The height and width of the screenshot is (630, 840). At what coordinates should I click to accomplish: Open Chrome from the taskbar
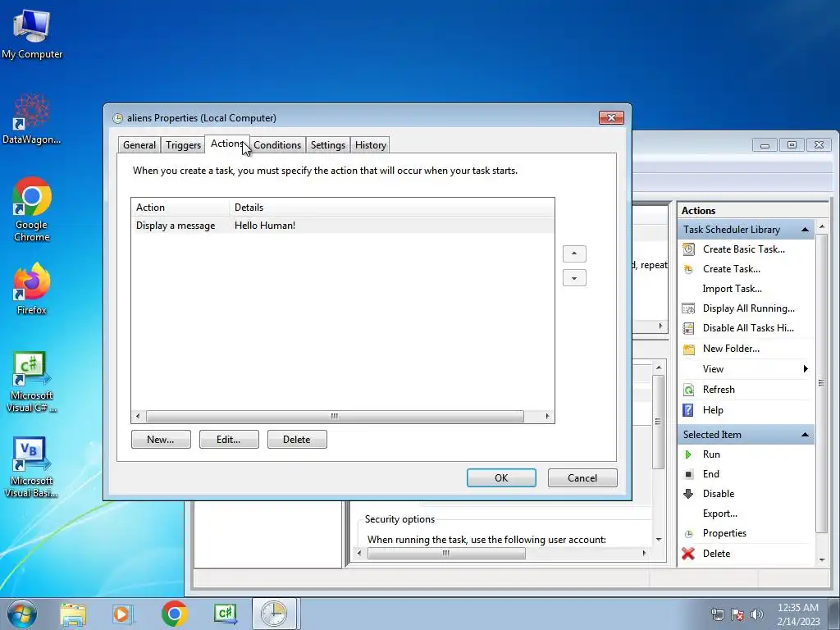[174, 614]
